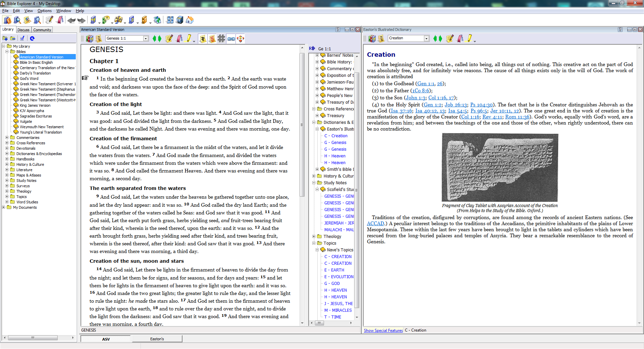Follow the 1Co 8:6 scripture link
Viewport: 644px width, 349px height.
(421, 91)
